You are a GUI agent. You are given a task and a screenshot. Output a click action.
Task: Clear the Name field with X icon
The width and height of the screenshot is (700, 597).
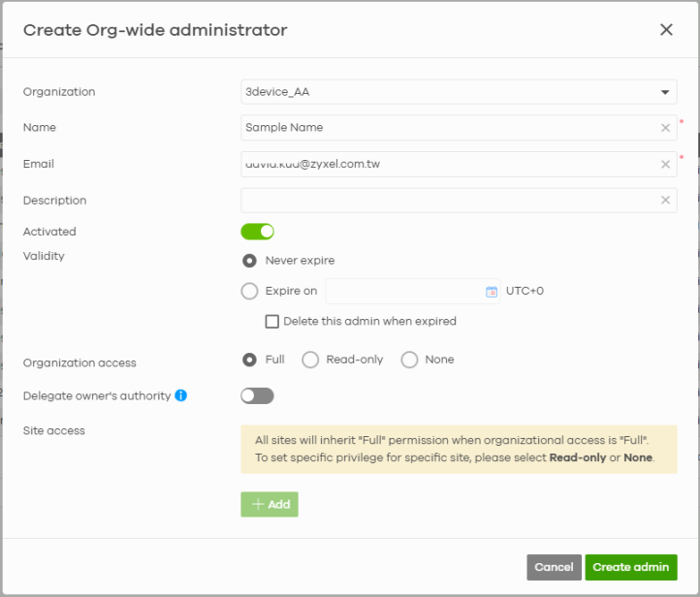[x=665, y=128]
